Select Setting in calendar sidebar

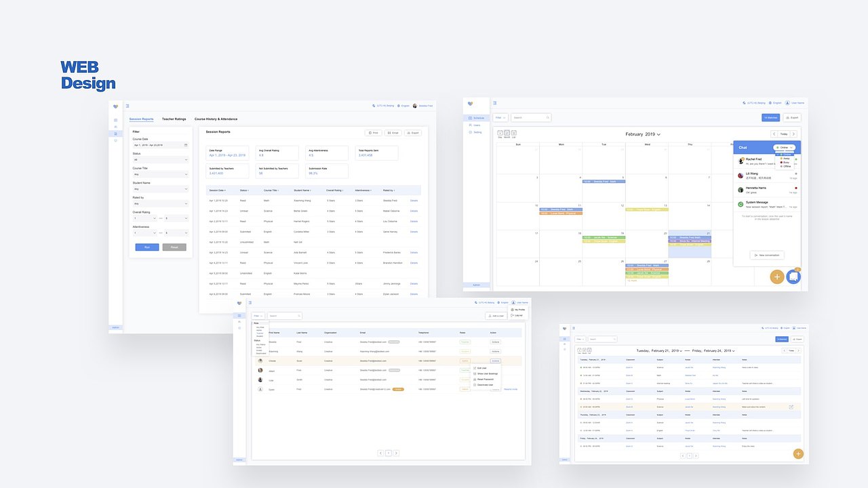[x=476, y=132]
